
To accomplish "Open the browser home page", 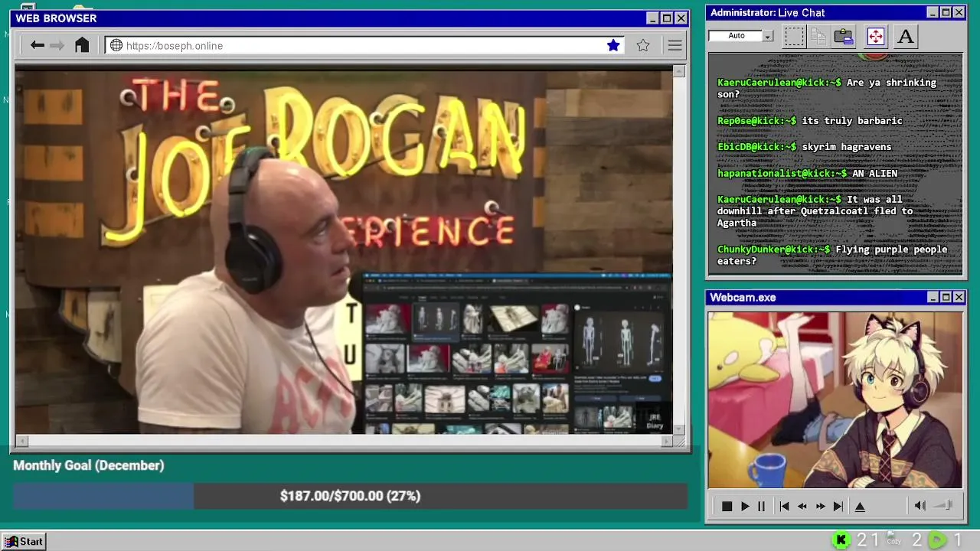I will 82,45.
